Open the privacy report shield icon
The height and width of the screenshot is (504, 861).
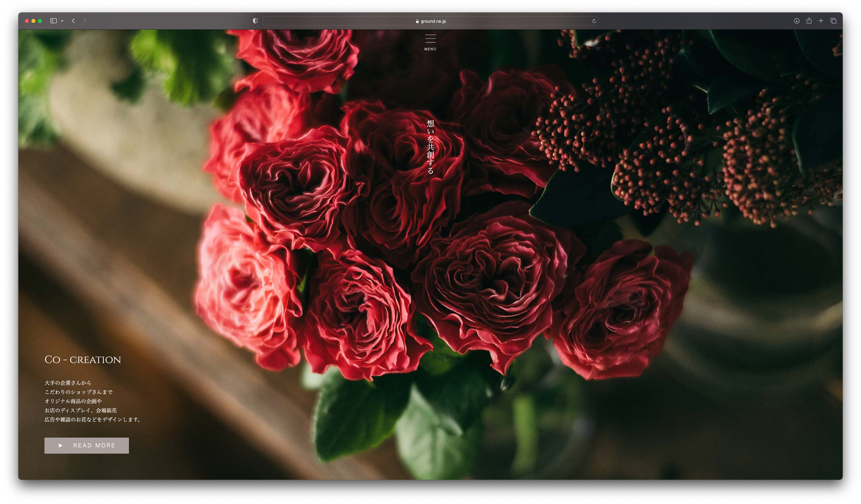(255, 21)
